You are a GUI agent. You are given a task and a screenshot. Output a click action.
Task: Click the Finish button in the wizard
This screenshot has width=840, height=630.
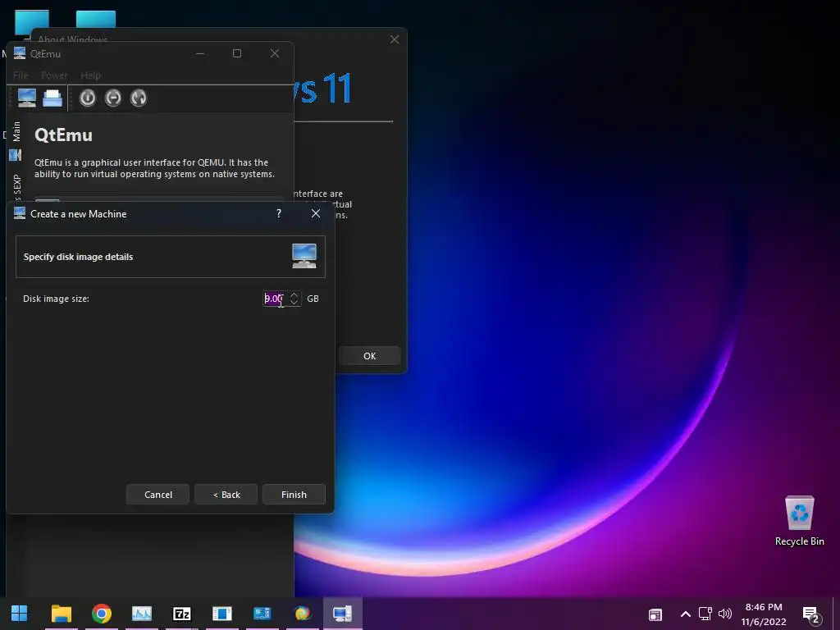[294, 495]
